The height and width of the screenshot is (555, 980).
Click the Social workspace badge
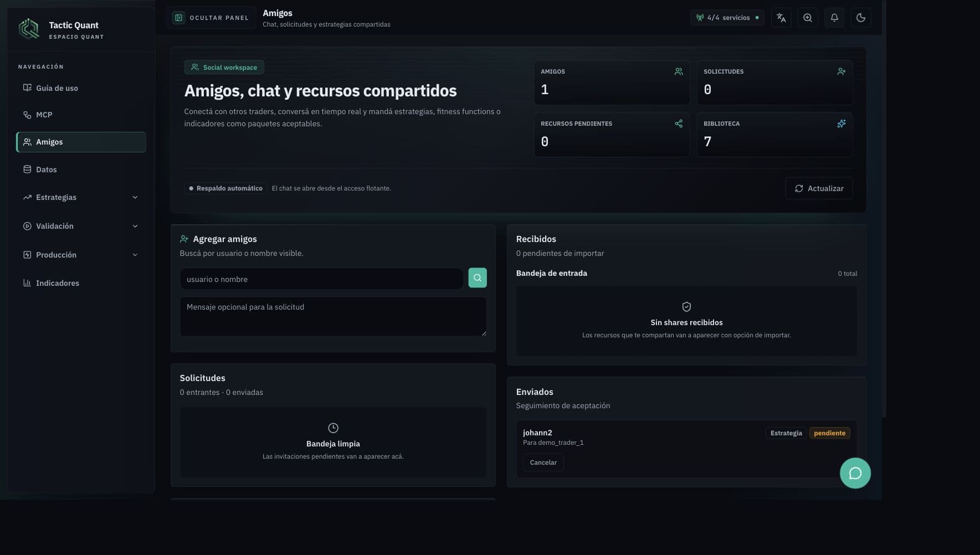[224, 68]
